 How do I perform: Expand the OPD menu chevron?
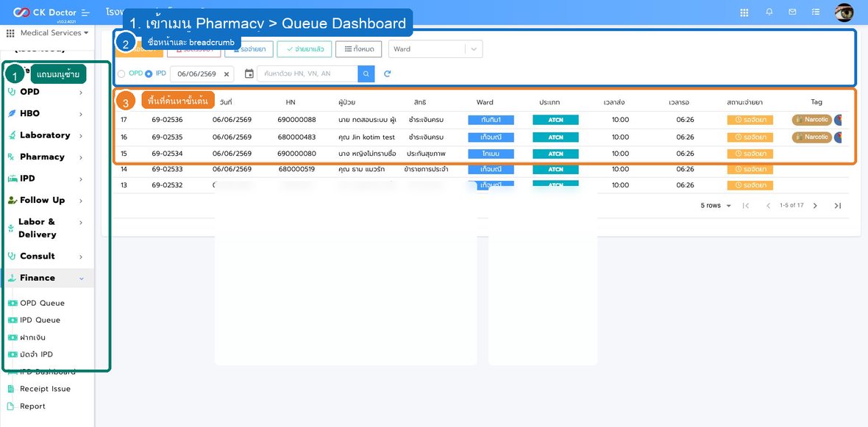click(x=81, y=93)
